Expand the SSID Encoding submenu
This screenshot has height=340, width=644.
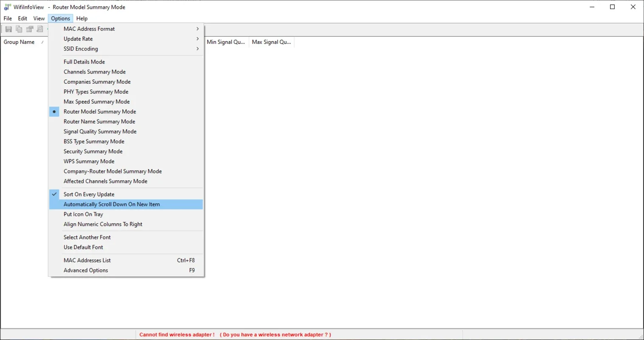tap(126, 49)
